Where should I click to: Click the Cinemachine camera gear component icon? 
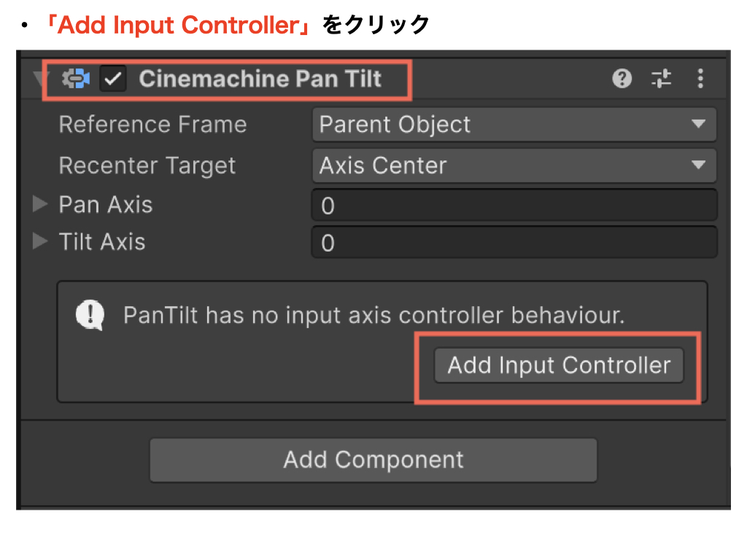(x=76, y=79)
